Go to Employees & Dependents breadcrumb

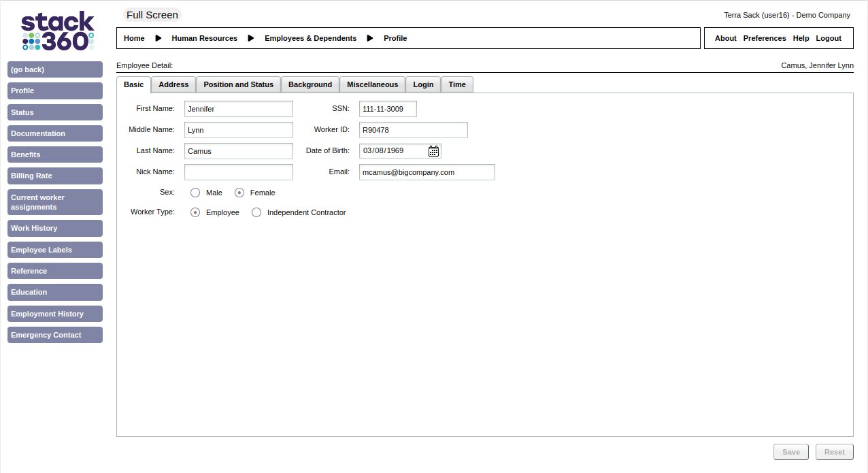(x=310, y=38)
